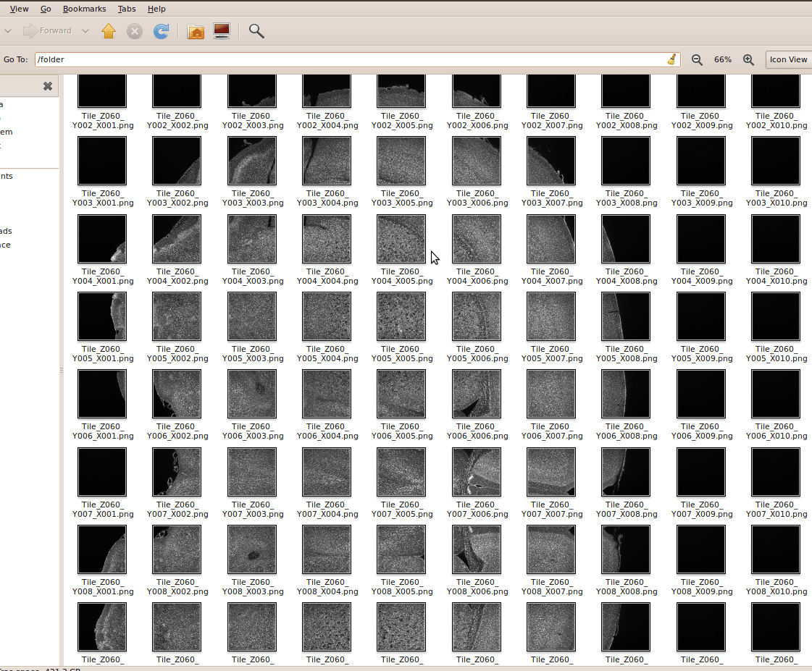The width and height of the screenshot is (812, 671).
Task: Open the Home folder toolbar icon
Action: point(195,31)
